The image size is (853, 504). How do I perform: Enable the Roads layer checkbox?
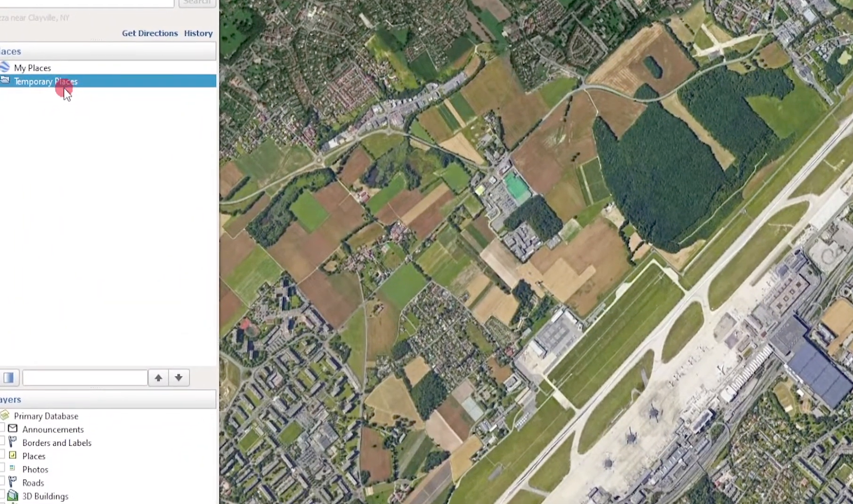coord(2,482)
